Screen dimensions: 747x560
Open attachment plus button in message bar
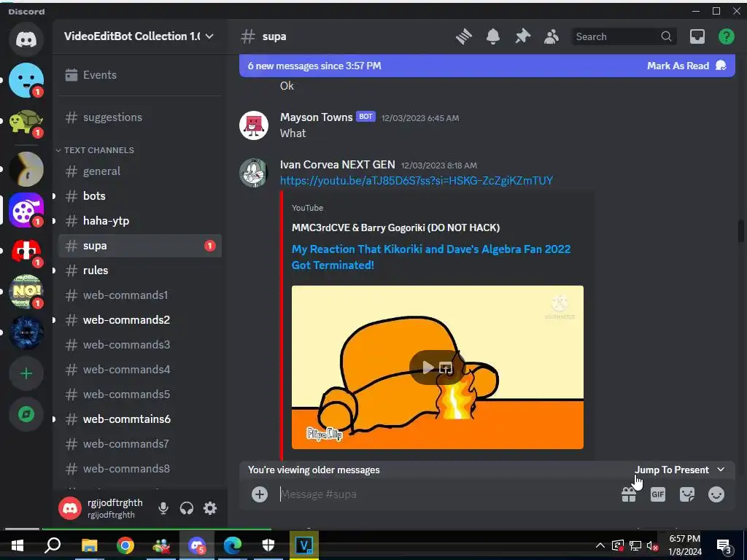tap(260, 494)
